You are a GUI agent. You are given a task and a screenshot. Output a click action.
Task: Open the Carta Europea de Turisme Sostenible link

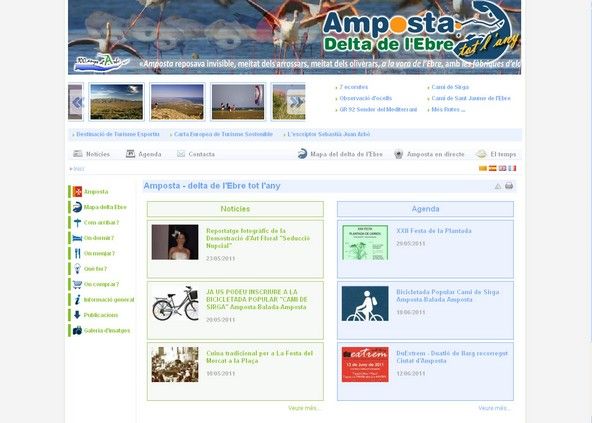tap(223, 134)
